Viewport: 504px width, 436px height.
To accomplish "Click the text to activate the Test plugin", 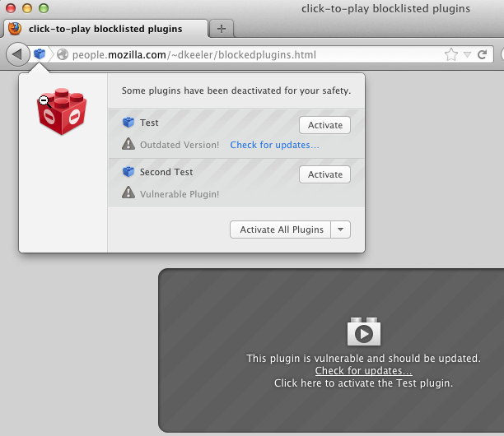I will pos(363,383).
